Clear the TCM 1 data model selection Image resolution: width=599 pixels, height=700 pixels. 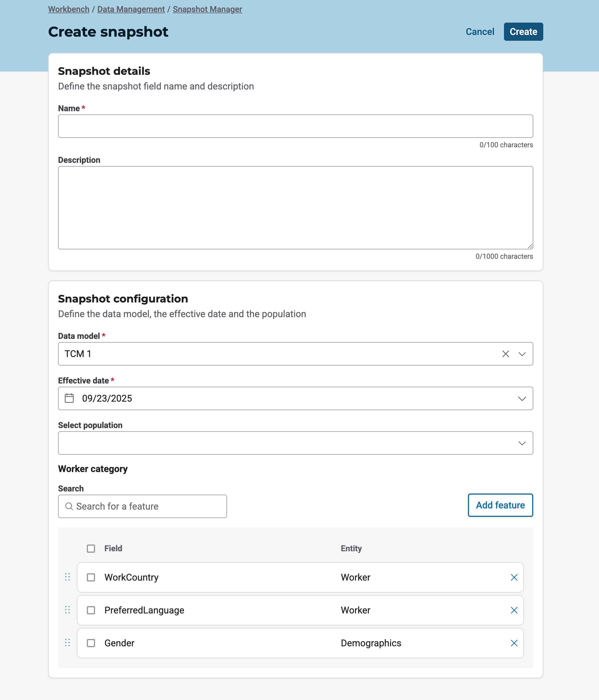point(505,354)
